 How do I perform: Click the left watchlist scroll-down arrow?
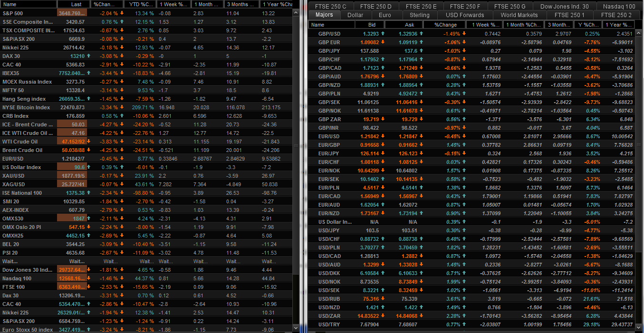(x=296, y=328)
